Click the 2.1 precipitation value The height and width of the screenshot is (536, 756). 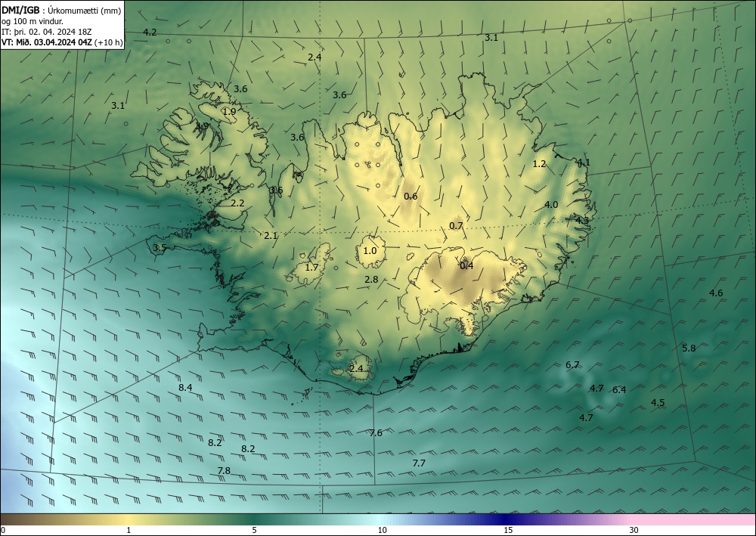[x=271, y=235]
